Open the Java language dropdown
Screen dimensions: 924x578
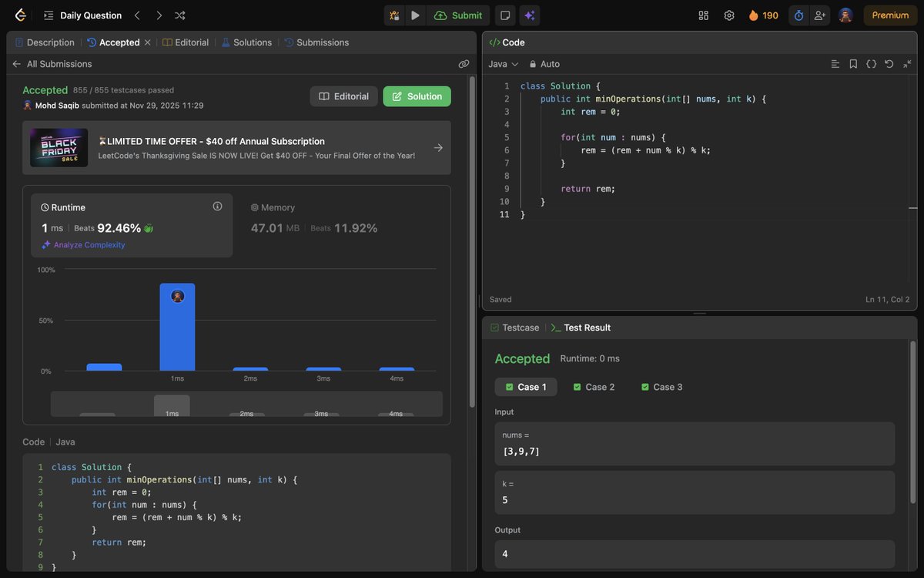click(x=504, y=64)
